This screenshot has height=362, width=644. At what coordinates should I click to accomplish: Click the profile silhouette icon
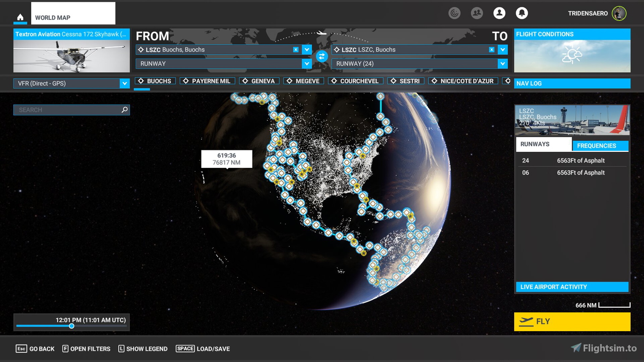[x=499, y=13]
